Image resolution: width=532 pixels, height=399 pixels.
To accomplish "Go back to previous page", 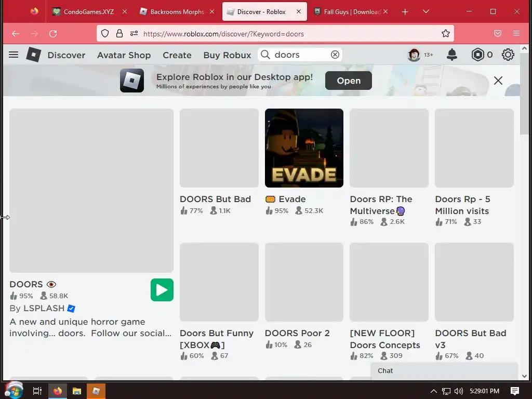I will tap(16, 34).
